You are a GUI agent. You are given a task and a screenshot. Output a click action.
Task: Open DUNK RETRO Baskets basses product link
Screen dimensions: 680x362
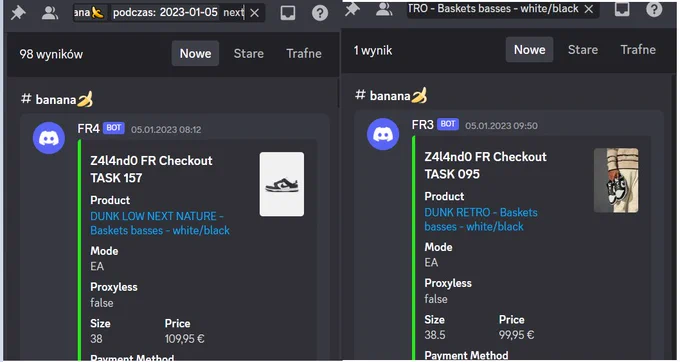click(481, 219)
